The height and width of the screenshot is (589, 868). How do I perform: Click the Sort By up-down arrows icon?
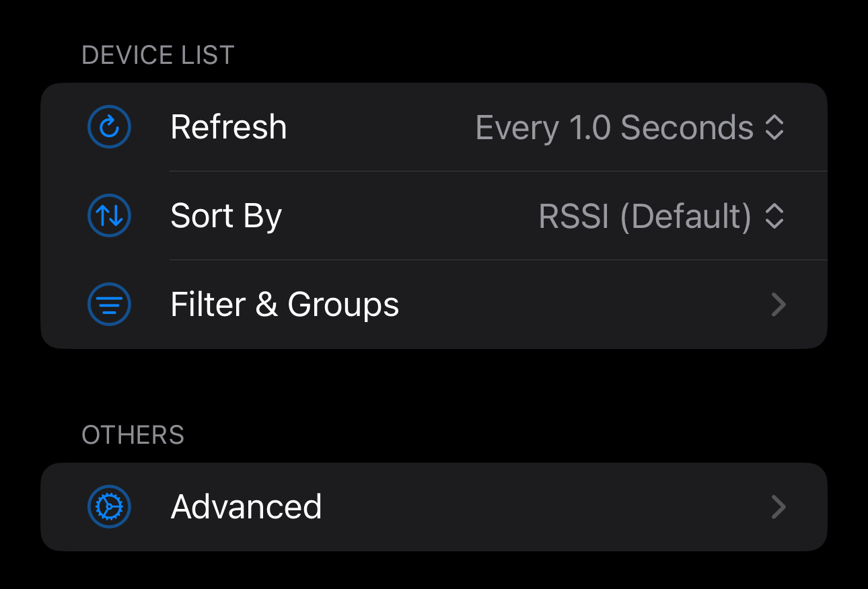pos(109,216)
